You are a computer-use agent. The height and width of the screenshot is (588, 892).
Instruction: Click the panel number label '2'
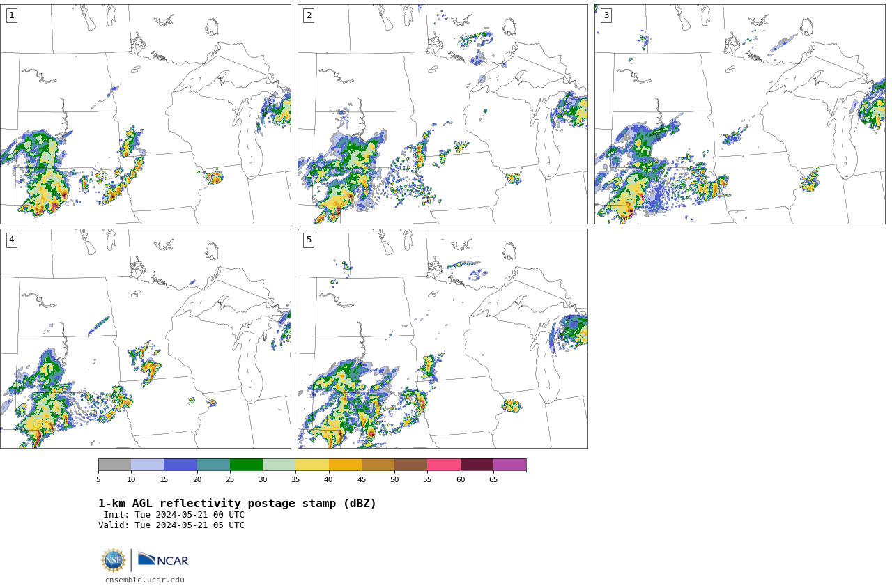[309, 15]
